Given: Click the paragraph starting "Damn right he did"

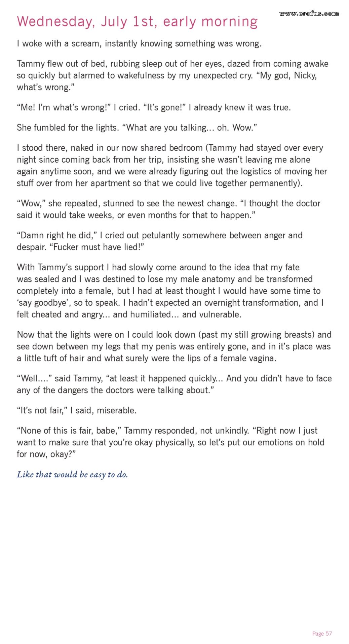Looking at the screenshot, I should point(159,241).
